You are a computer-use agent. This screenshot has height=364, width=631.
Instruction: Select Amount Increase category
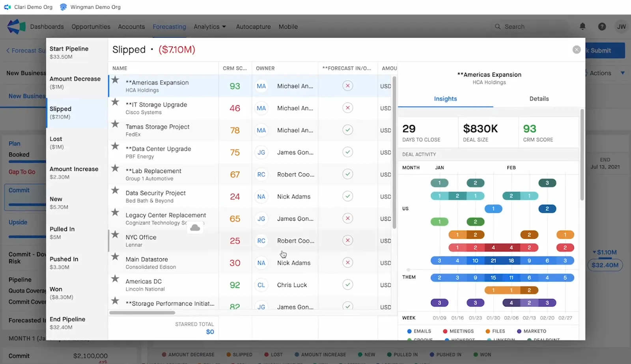(x=77, y=173)
